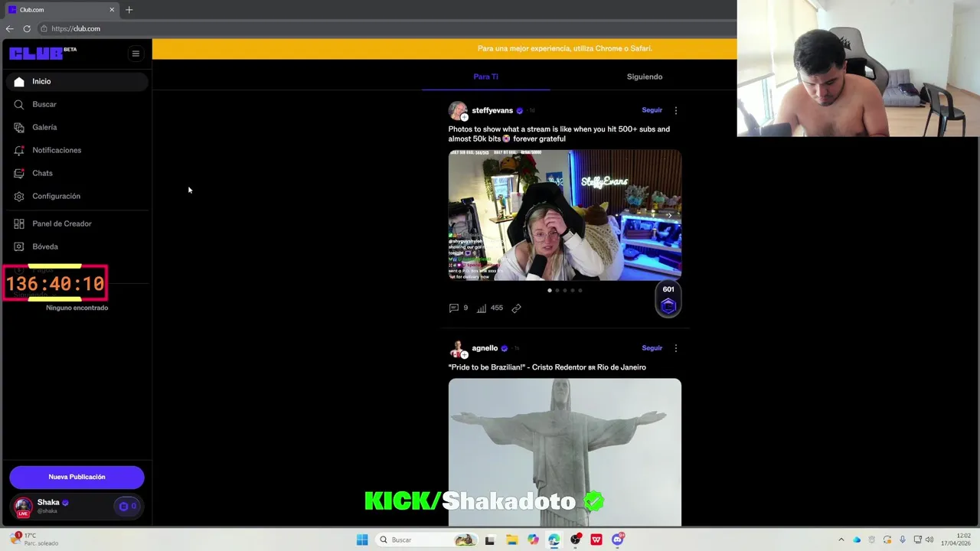Open Galería in the sidebar

pyautogui.click(x=77, y=127)
